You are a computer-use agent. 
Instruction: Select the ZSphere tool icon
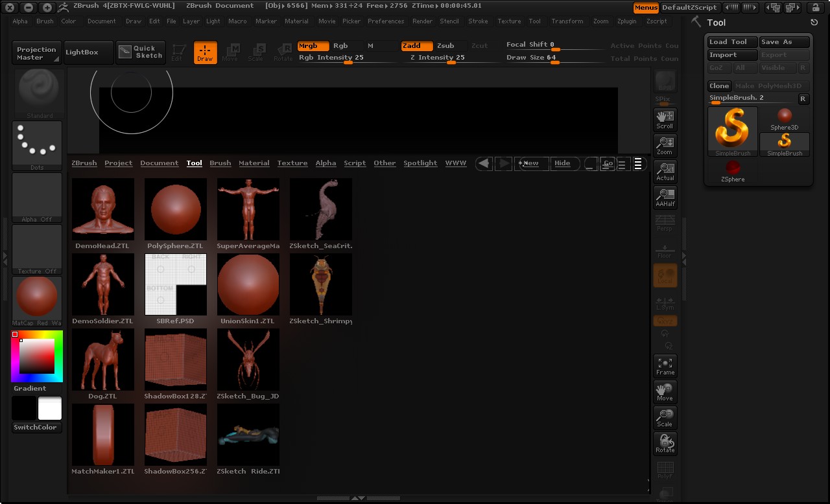(733, 170)
